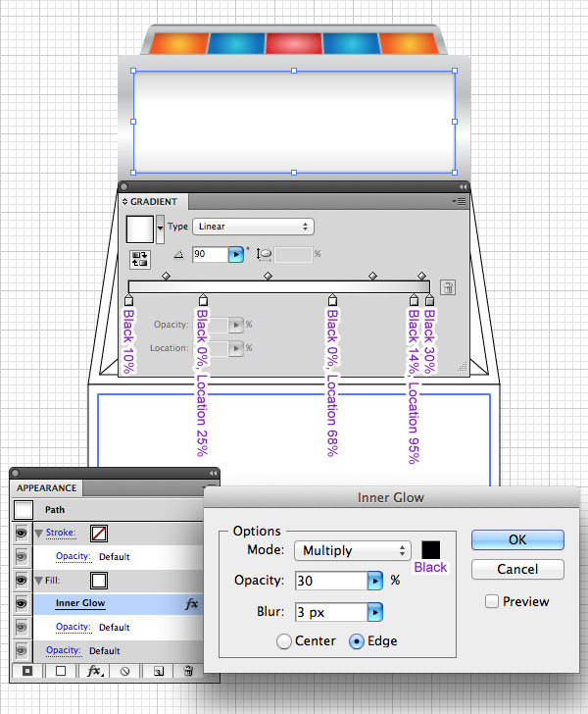Collapse the Stroke disclosure triangle
This screenshot has height=714, width=588.
coord(38,533)
